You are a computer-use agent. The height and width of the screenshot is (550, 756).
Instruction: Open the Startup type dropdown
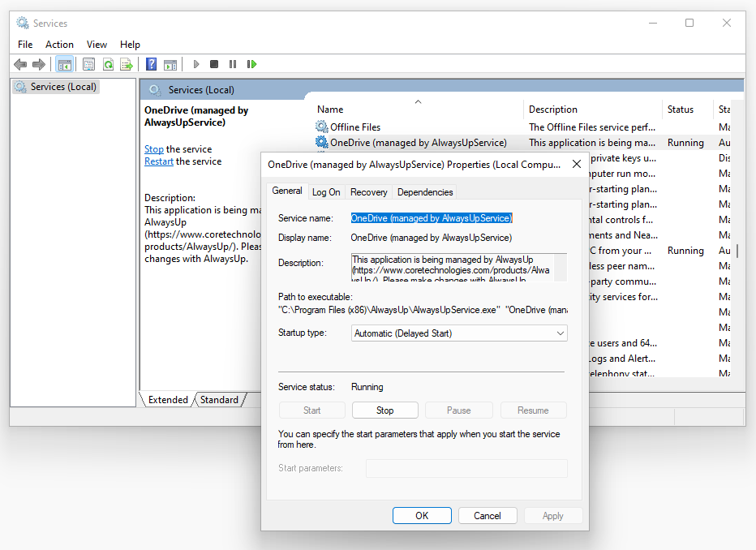(x=459, y=333)
